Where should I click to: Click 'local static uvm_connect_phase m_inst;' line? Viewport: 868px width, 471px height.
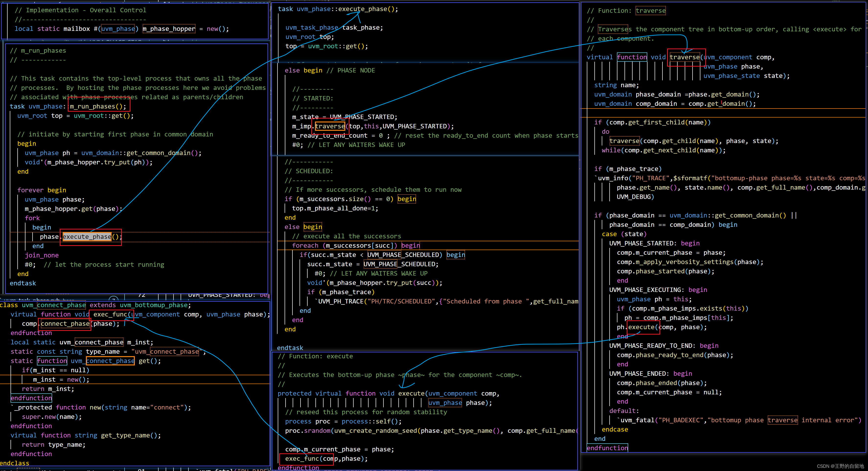[x=82, y=342]
